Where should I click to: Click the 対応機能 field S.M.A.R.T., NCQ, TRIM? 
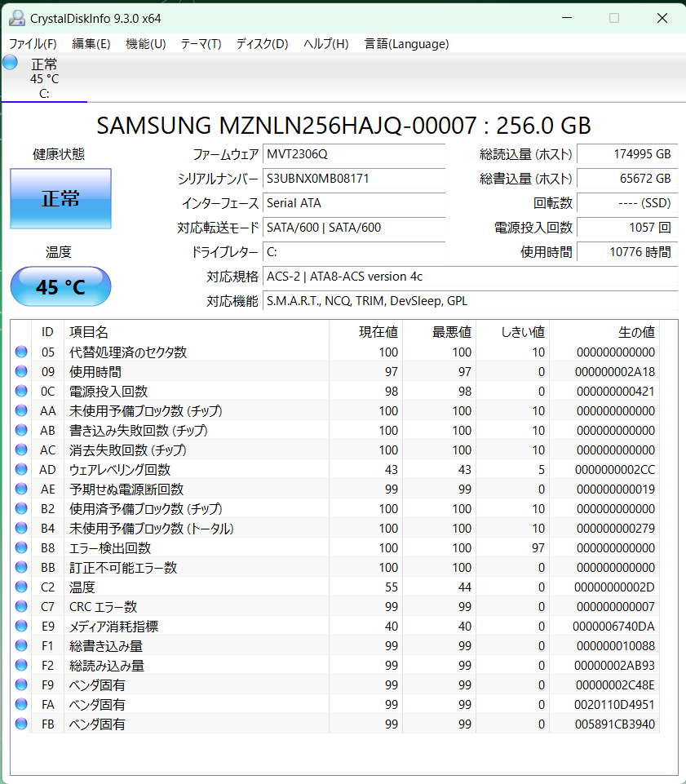(470, 301)
